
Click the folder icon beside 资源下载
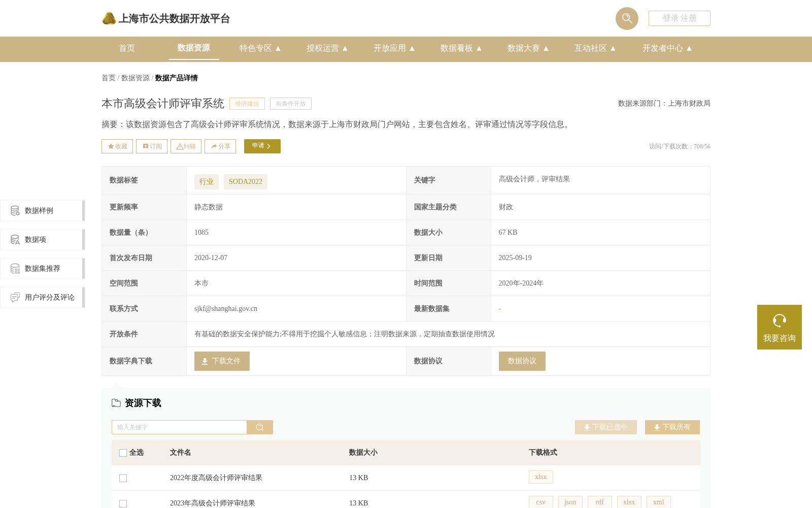(x=116, y=403)
